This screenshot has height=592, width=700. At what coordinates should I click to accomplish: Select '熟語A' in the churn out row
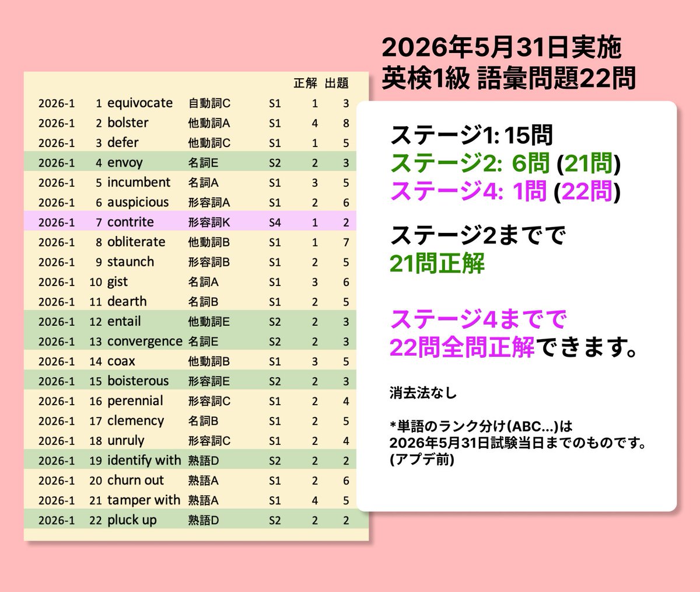204,480
